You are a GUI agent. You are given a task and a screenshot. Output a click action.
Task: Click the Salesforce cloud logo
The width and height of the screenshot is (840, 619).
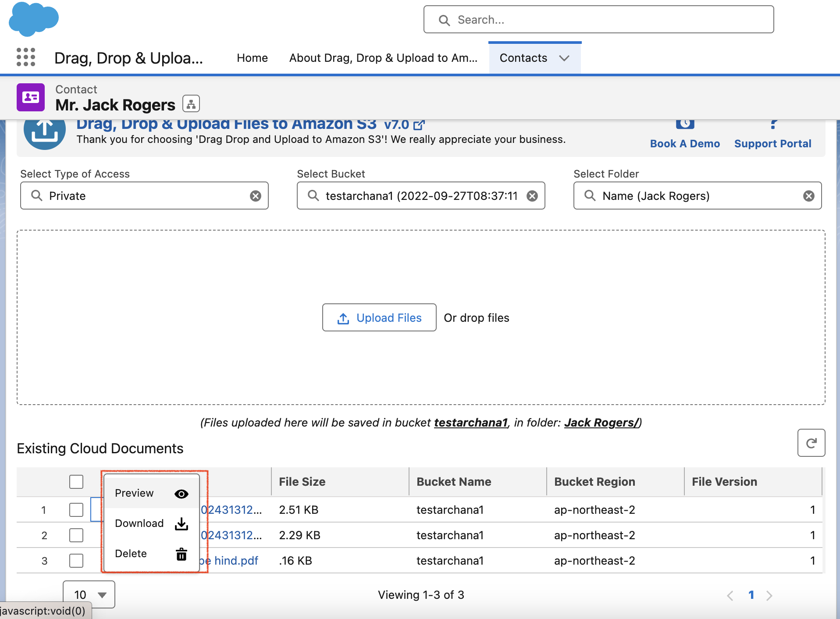coord(33,19)
